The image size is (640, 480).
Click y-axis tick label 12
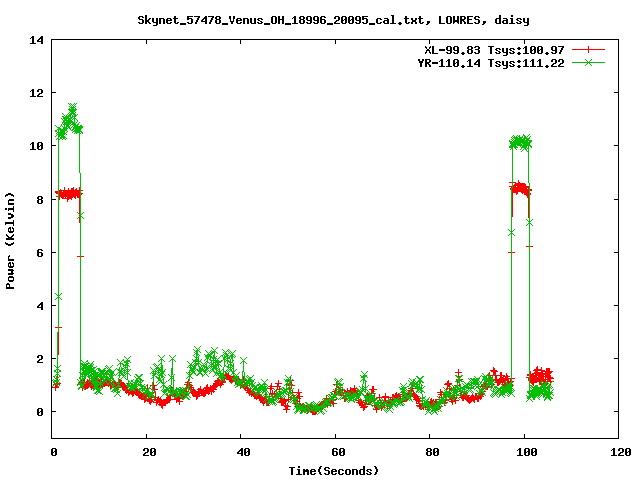pyautogui.click(x=36, y=93)
